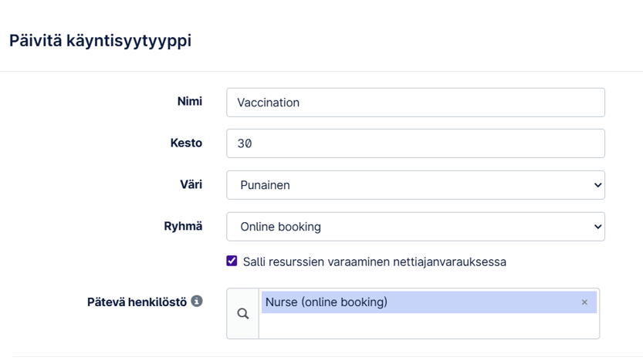Click the chevron arrow on the Väri selector
The image size is (643, 364).
point(597,185)
